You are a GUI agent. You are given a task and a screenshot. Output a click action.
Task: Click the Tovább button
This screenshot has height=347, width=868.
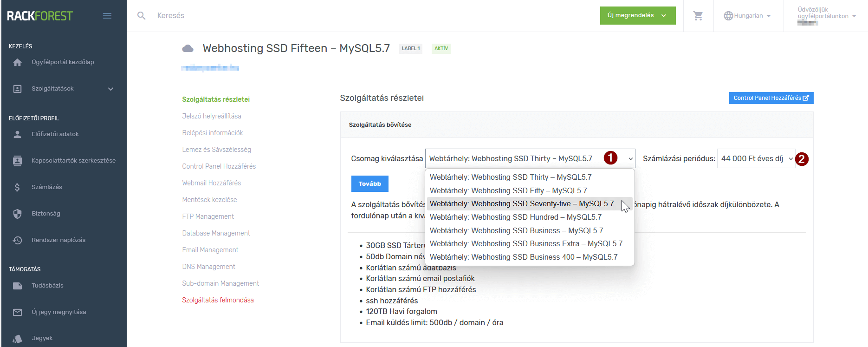pyautogui.click(x=369, y=184)
